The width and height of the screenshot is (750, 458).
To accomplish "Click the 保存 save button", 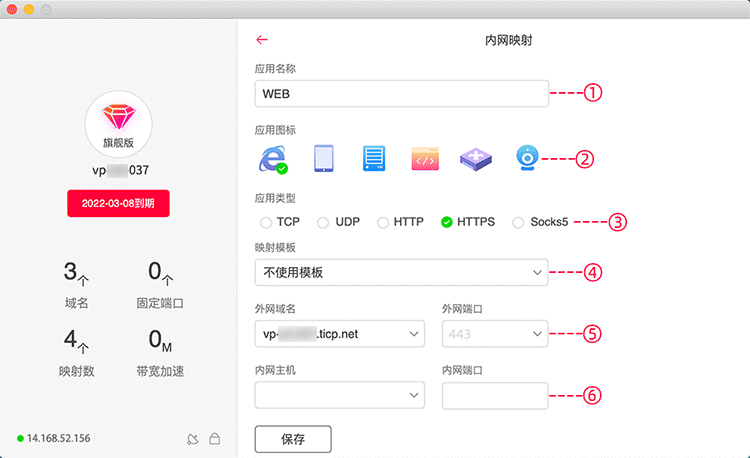I will pyautogui.click(x=293, y=438).
